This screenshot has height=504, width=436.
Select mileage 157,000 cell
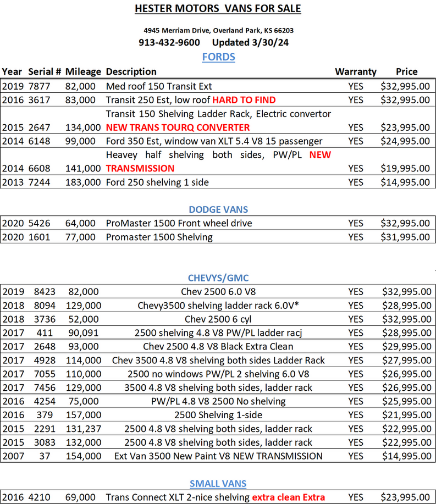pos(84,415)
